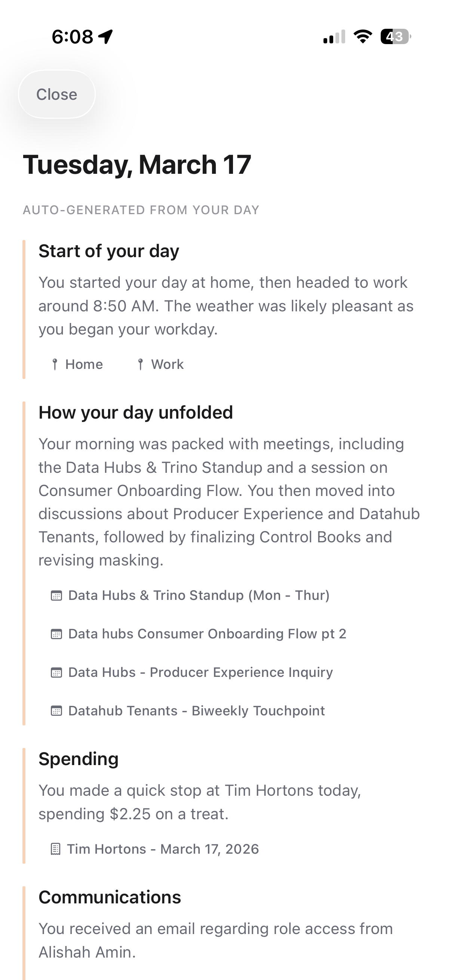Open Data hubs Consumer Onboarding Flow pt 2
Screen dimensions: 451x980
click(207, 634)
